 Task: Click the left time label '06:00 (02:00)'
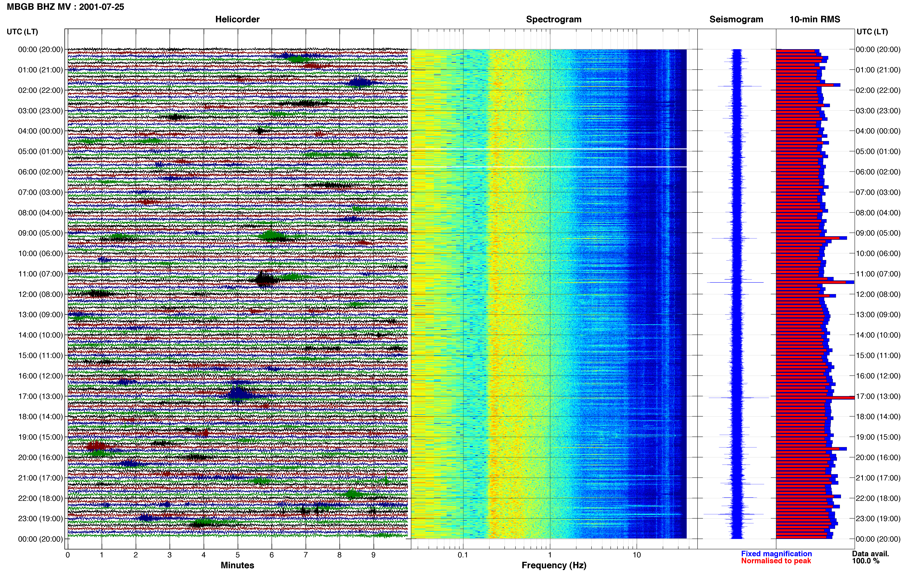[x=41, y=172]
